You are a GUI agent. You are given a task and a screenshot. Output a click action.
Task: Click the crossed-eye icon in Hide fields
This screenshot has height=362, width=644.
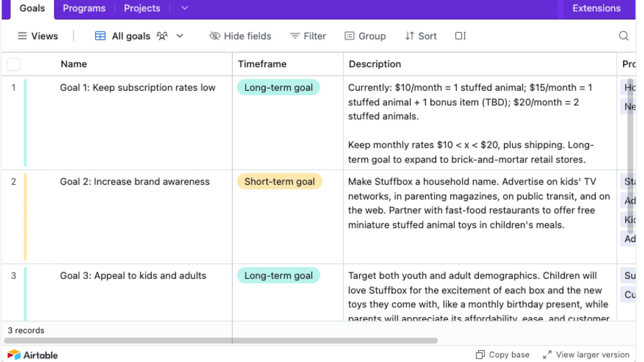coord(215,36)
